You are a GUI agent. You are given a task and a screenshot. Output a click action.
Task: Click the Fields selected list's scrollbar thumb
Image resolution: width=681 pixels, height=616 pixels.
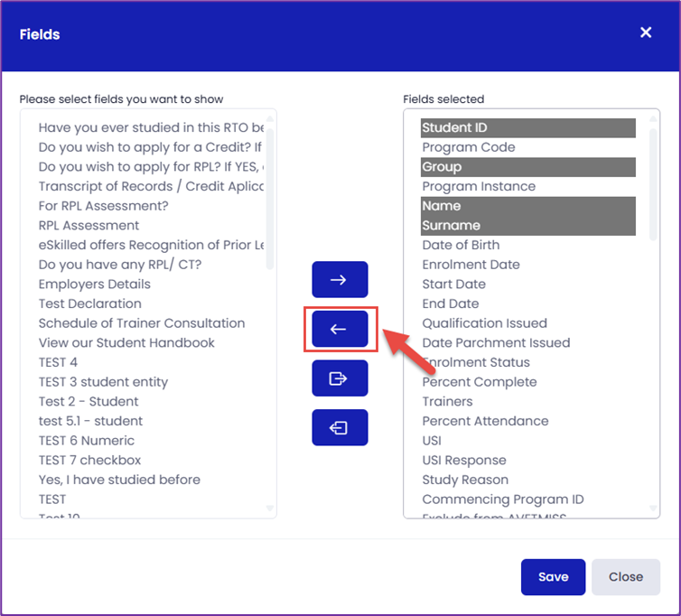point(653,184)
